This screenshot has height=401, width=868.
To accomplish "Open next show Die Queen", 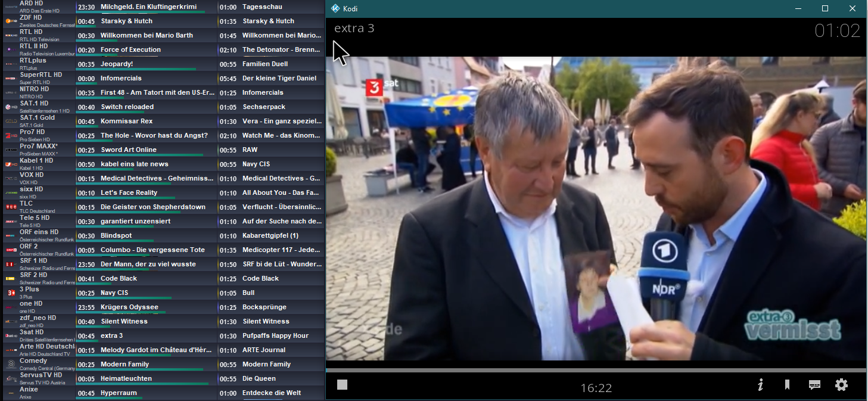I will click(259, 378).
